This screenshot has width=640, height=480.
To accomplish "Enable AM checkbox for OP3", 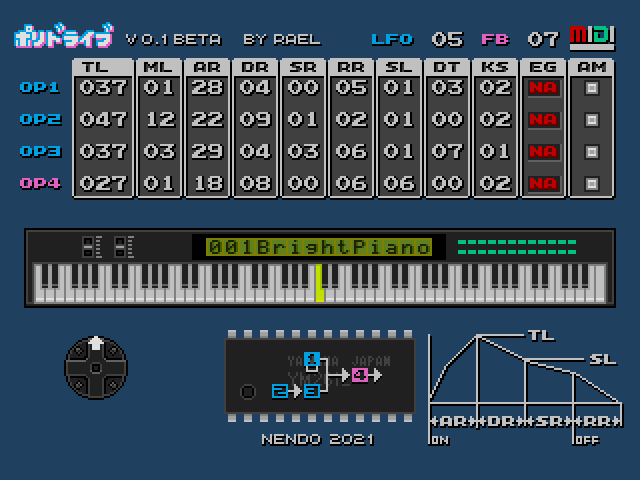I will (592, 151).
